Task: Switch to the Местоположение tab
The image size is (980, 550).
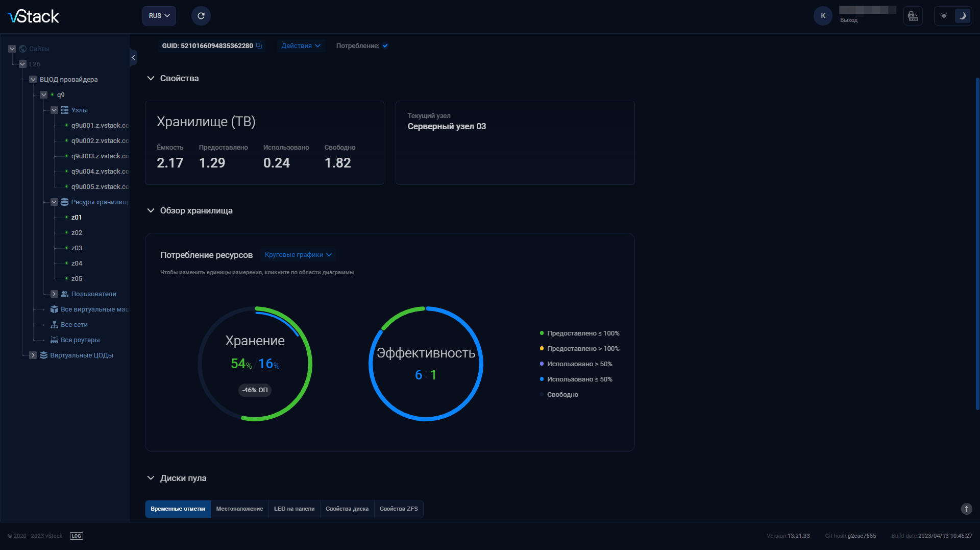Action: click(x=239, y=509)
